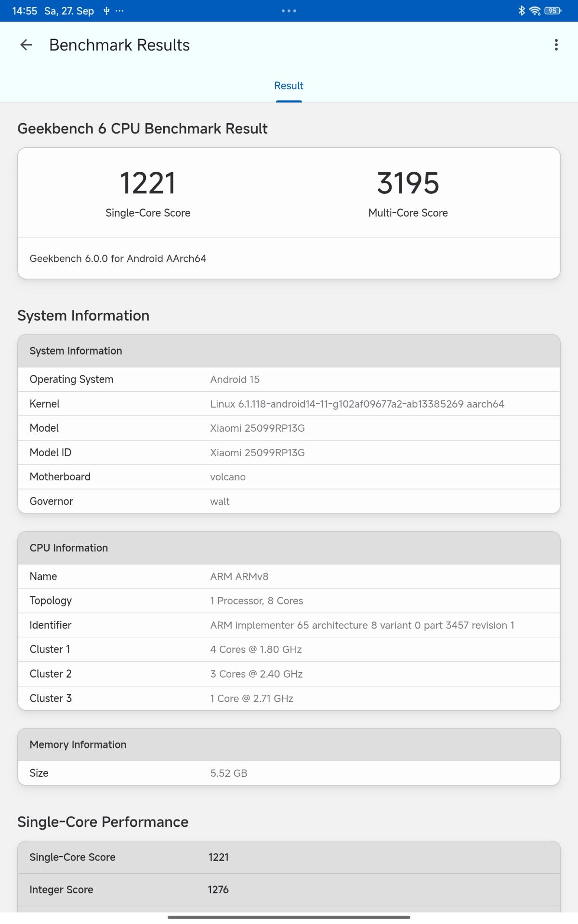This screenshot has height=924, width=578.
Task: Tap the Wi-Fi status icon
Action: pyautogui.click(x=535, y=11)
